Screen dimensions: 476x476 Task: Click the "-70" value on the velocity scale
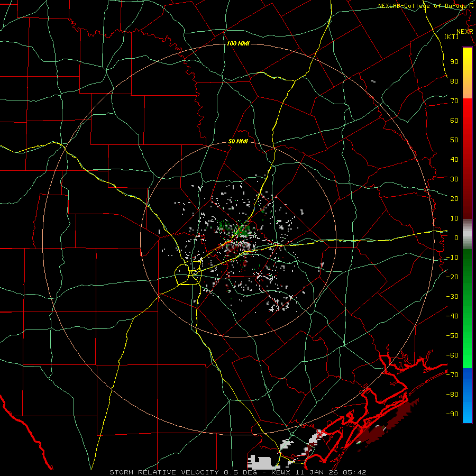452,375
